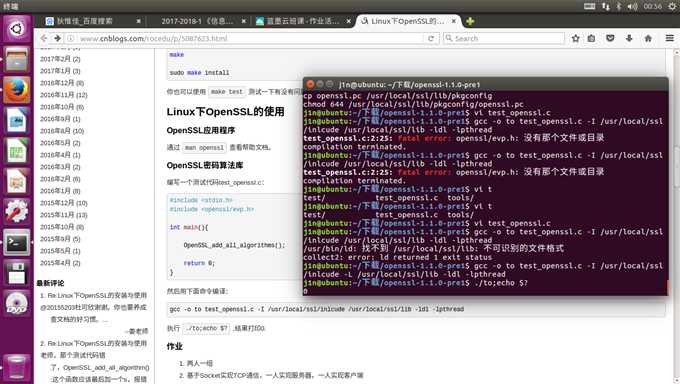
Task: Open archive 2015年11月 (13)
Action: [x=64, y=215]
